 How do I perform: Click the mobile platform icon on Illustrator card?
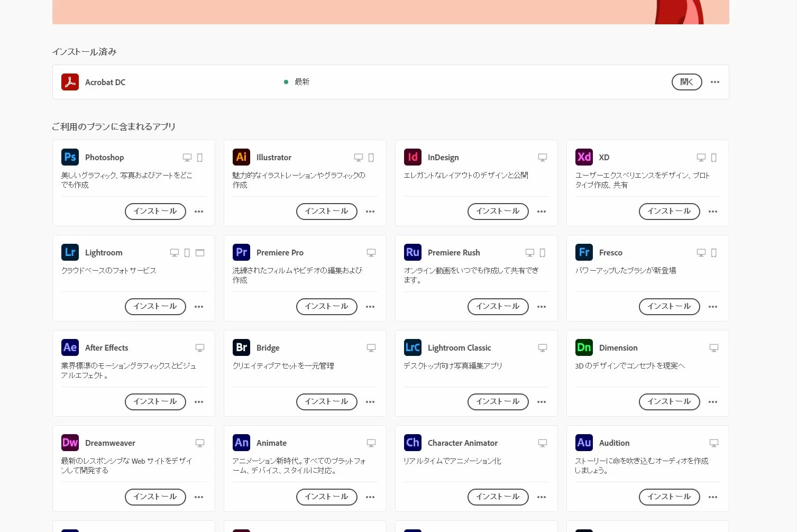[x=371, y=158]
